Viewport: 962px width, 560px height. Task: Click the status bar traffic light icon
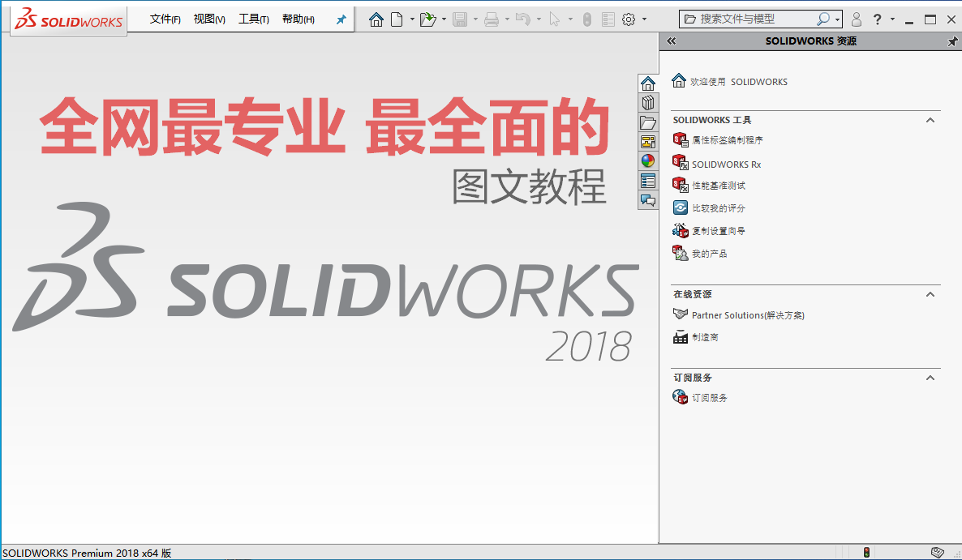(x=866, y=553)
